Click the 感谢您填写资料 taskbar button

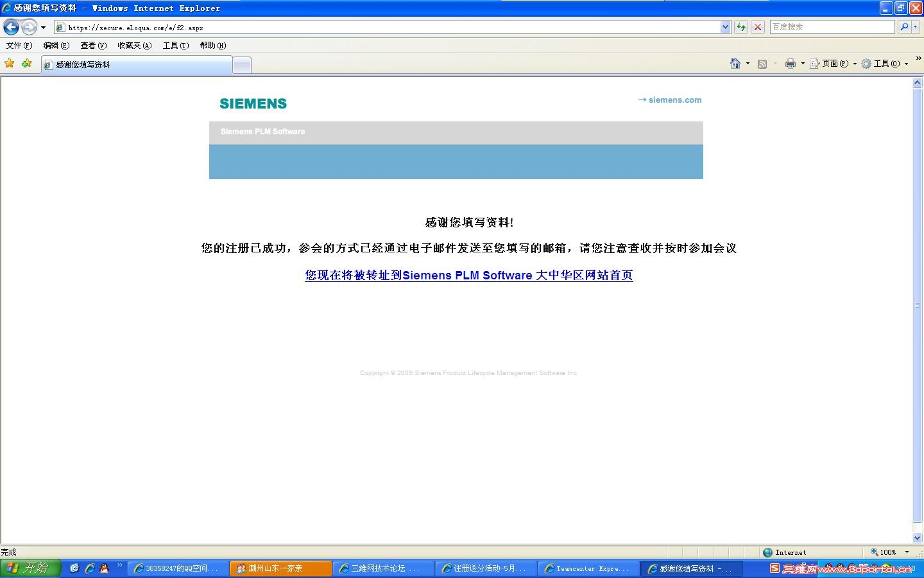coord(692,568)
